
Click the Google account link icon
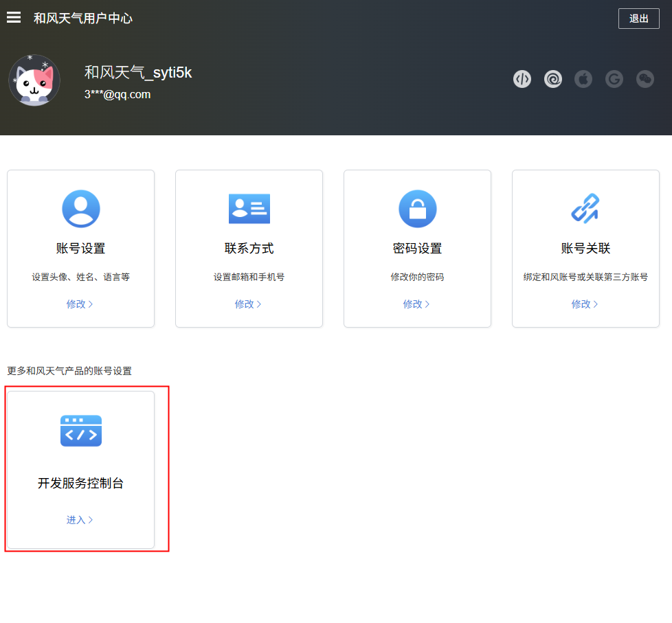[614, 79]
